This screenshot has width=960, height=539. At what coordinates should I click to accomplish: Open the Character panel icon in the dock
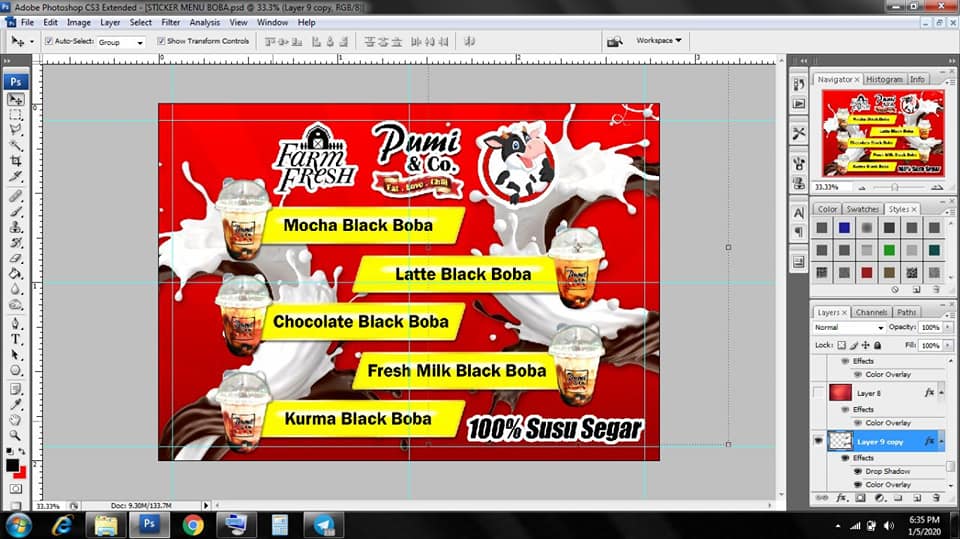799,213
